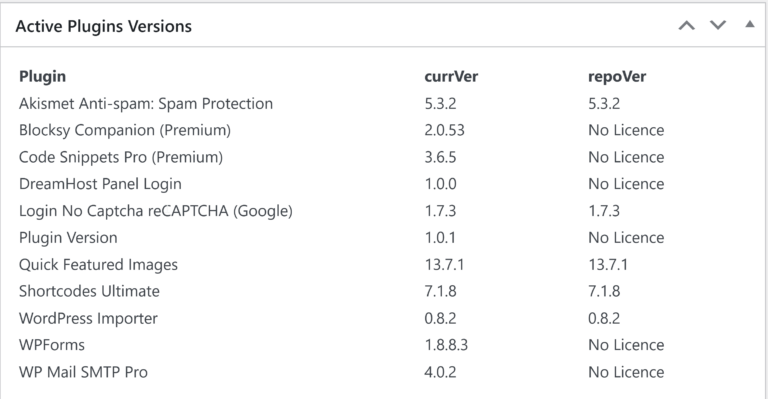Click the Plugin column header
This screenshot has height=399, width=768.
[42, 77]
